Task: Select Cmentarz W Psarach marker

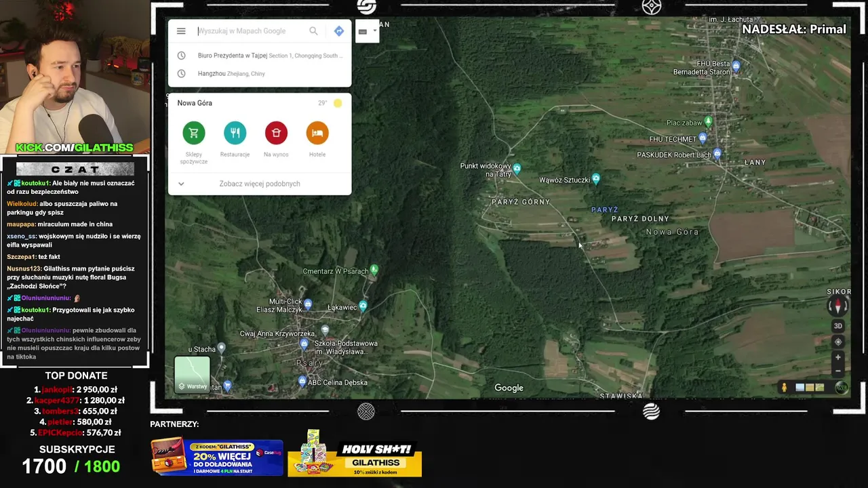Action: pyautogui.click(x=374, y=270)
